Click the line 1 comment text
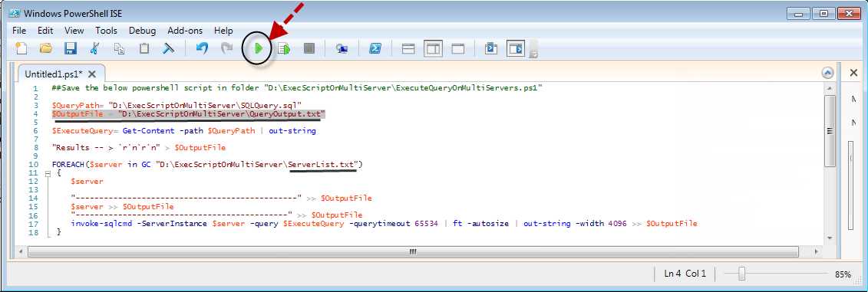The image size is (868, 292). tap(297, 88)
